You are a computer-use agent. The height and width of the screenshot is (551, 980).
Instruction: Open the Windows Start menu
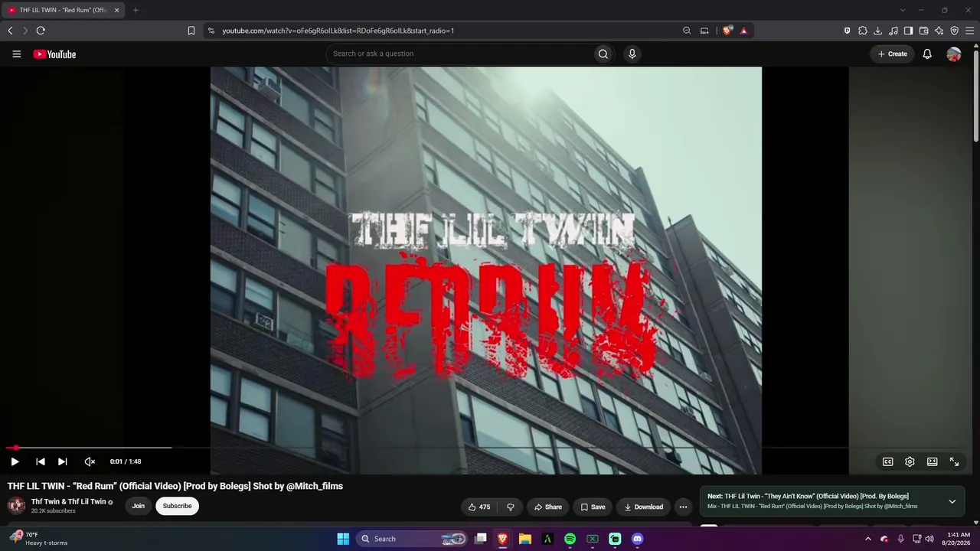pos(343,539)
